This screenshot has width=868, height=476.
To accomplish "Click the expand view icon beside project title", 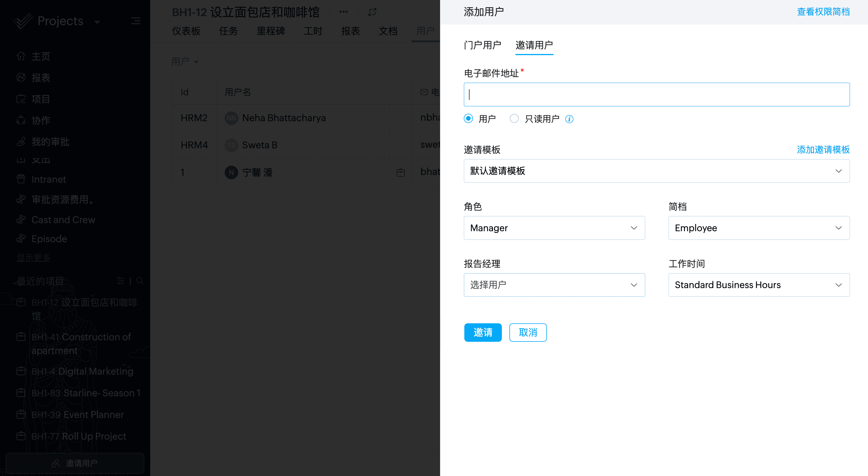I will [372, 12].
